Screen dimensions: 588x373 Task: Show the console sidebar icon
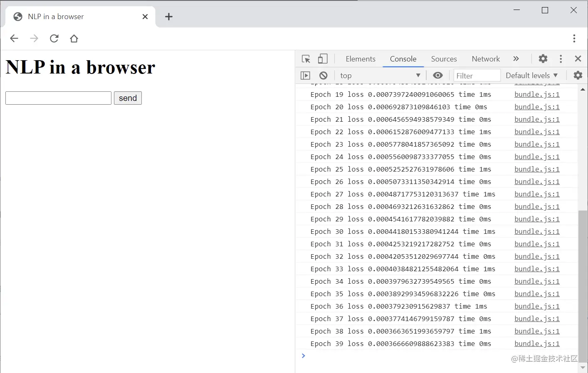[x=305, y=75]
